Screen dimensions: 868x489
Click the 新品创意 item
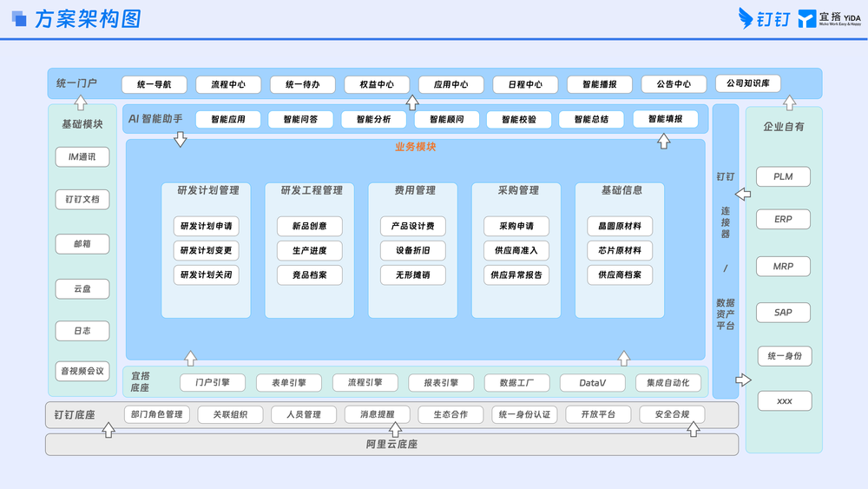[x=310, y=226]
